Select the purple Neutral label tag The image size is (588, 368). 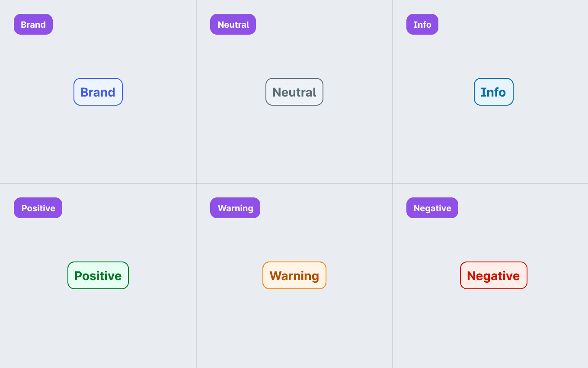(x=233, y=24)
